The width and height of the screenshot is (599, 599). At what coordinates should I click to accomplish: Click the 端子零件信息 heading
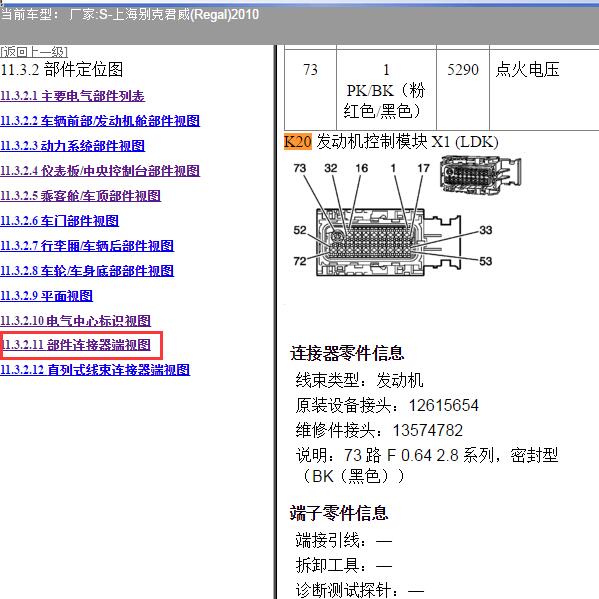pos(339,513)
